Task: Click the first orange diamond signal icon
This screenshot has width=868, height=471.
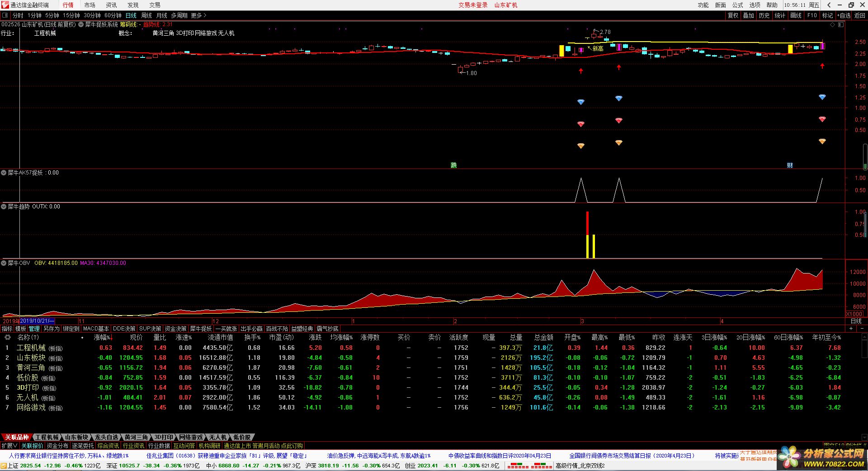Action: (581, 146)
